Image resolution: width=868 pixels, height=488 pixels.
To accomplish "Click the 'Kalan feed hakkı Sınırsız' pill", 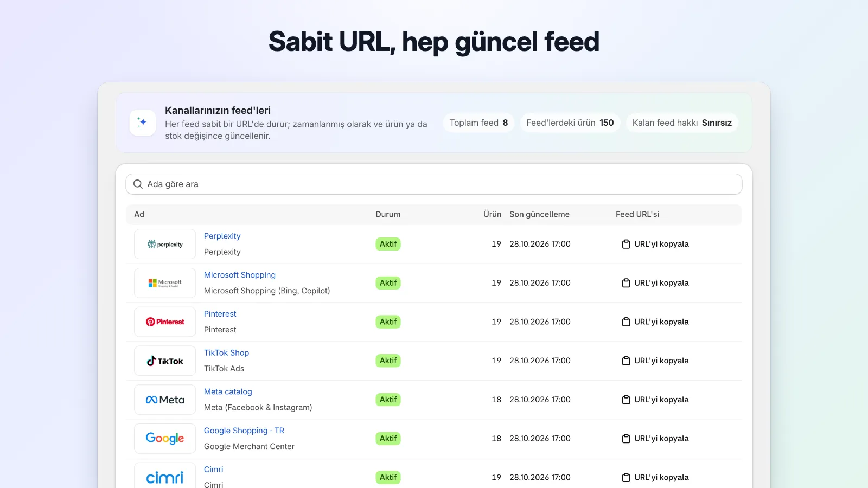I will point(682,123).
